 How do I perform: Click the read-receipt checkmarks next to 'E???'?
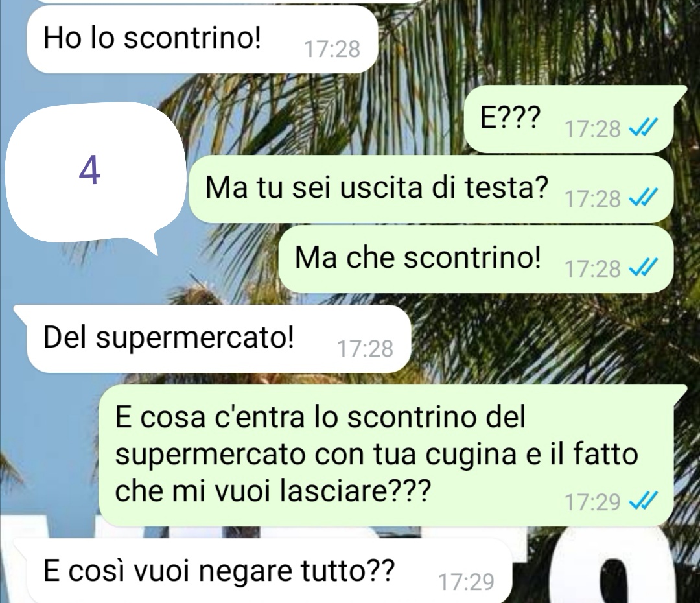(x=643, y=129)
